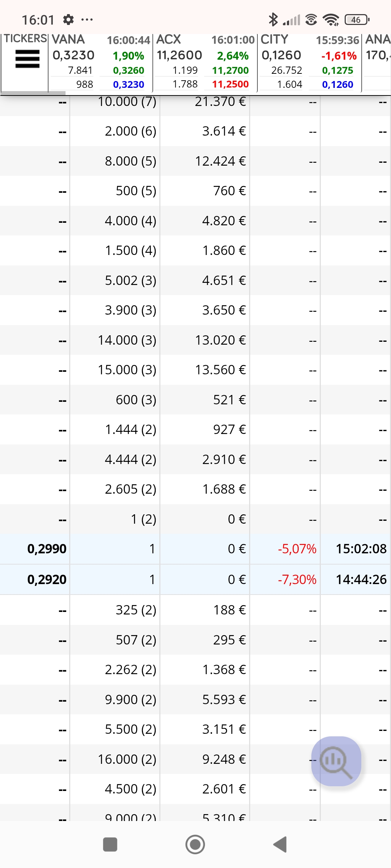Tap the Android home circle button
Image resolution: width=391 pixels, height=868 pixels.
coord(195,844)
